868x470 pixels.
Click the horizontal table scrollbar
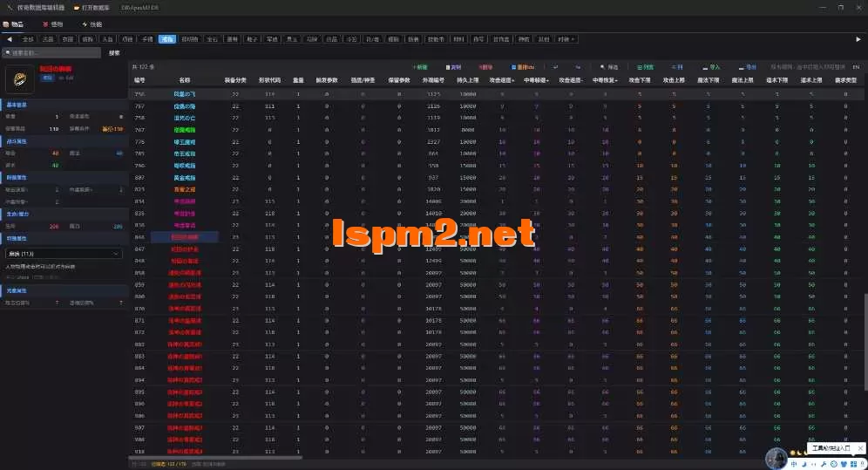pos(216,458)
